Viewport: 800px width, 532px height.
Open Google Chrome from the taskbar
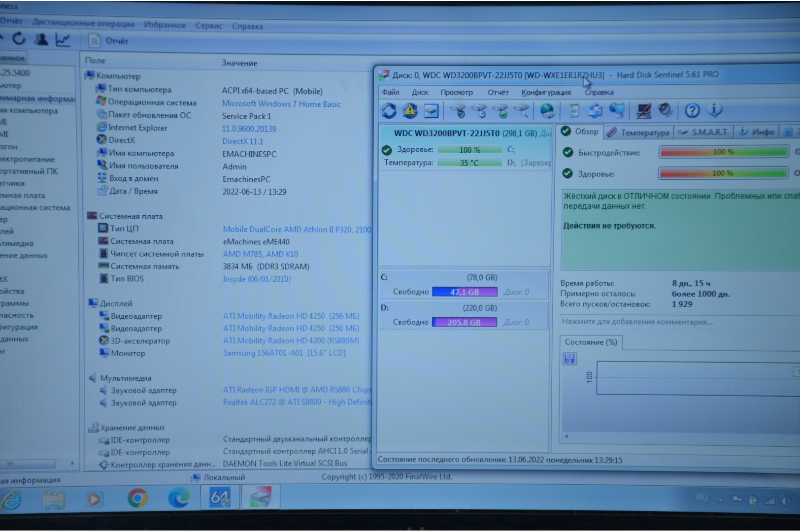(137, 499)
